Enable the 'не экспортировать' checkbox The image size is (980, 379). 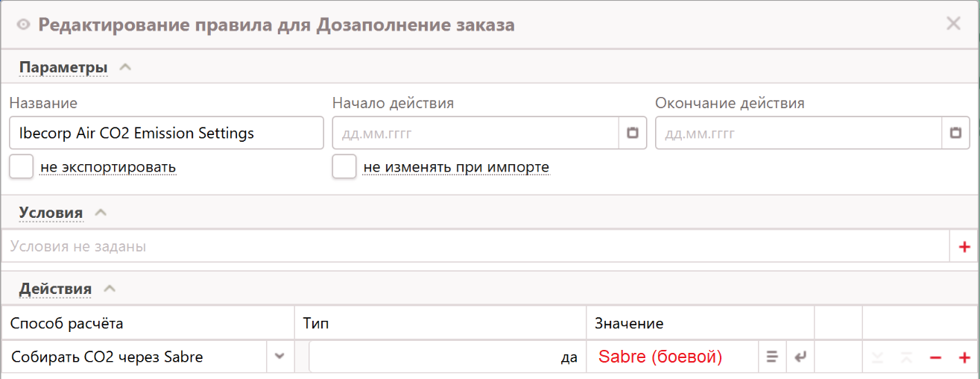(x=22, y=167)
